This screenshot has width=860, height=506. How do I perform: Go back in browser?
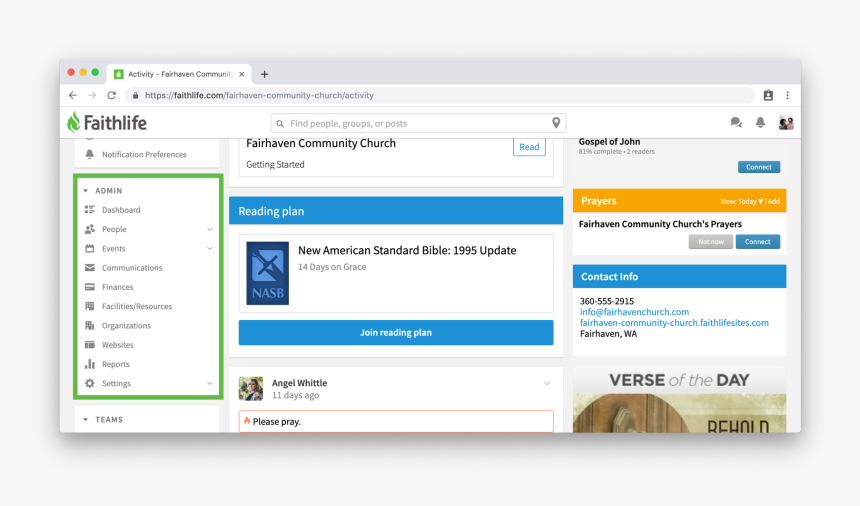(x=73, y=95)
